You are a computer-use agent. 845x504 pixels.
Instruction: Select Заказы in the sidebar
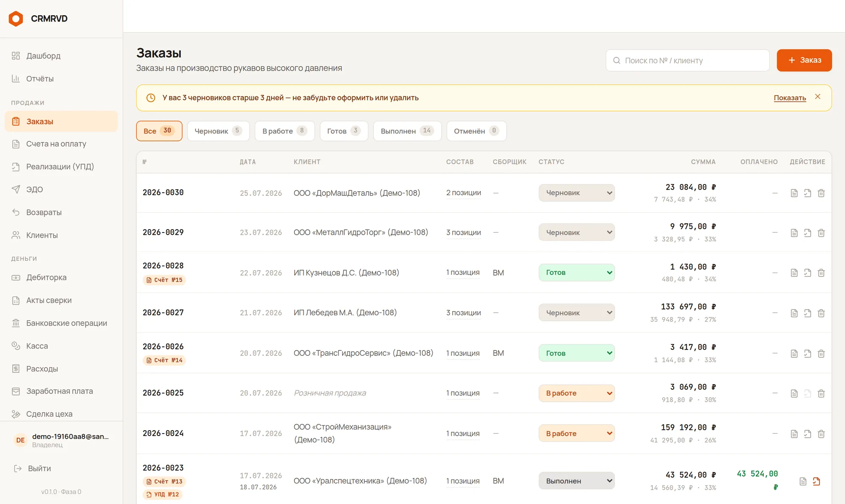click(x=61, y=122)
